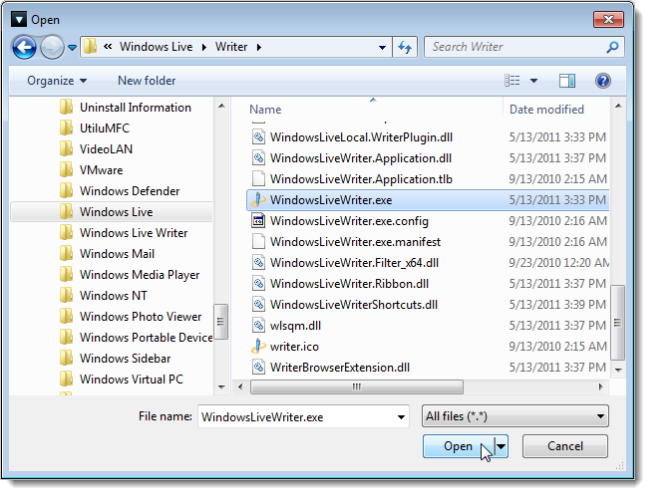This screenshot has height=495, width=650.
Task: Select WriterBrowserExtension.dll file
Action: 340,368
